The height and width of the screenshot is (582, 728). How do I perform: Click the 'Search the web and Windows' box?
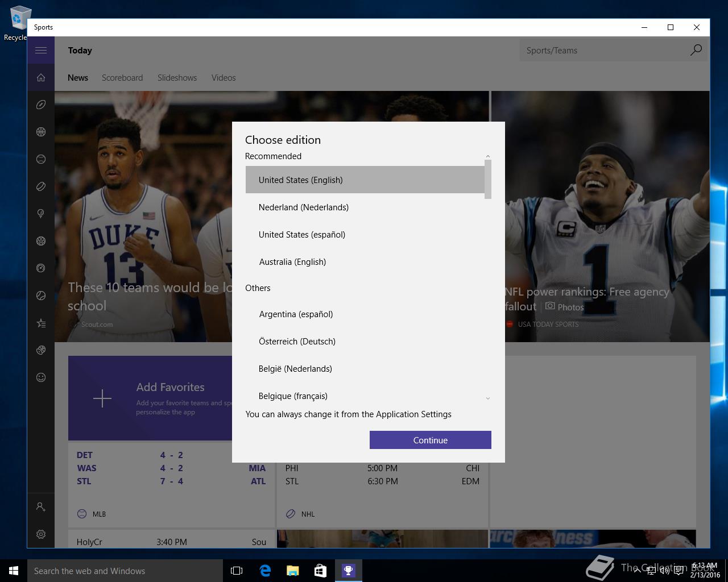coord(125,571)
